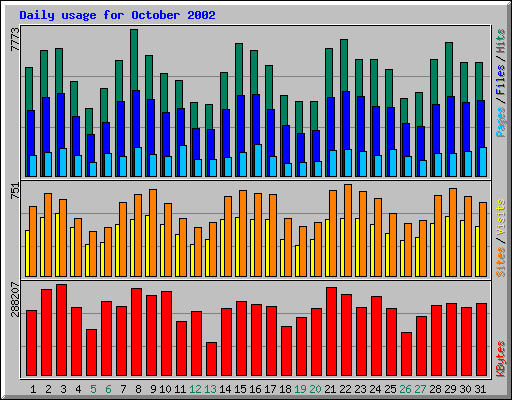This screenshot has width=512, height=400.
Task: Click day 22 on the x-axis
Action: coord(345,389)
